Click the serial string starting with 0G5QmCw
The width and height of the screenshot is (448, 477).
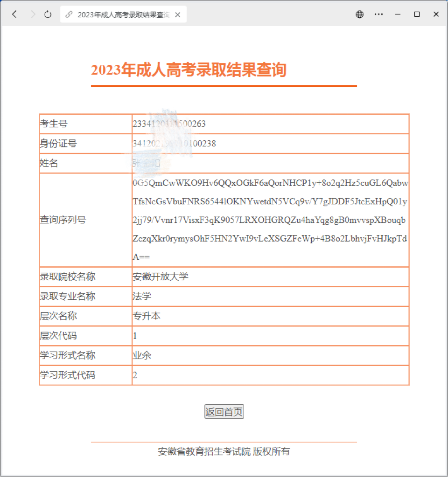coord(271,220)
